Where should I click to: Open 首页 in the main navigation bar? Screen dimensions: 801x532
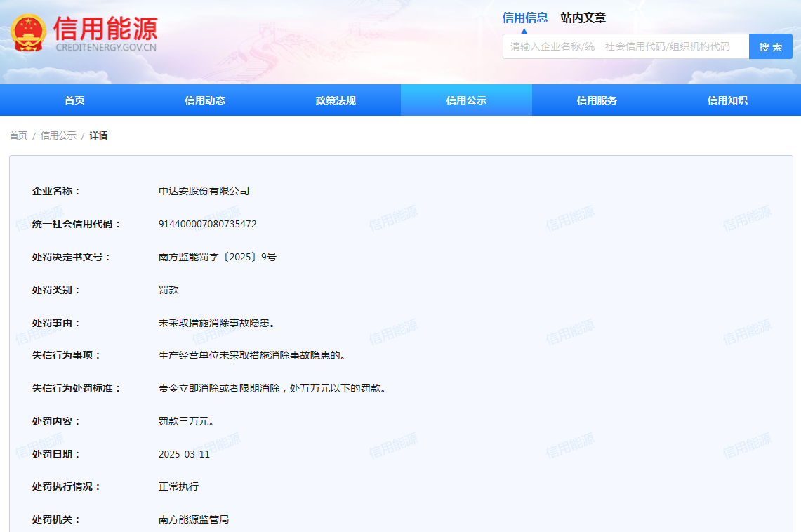click(x=74, y=100)
